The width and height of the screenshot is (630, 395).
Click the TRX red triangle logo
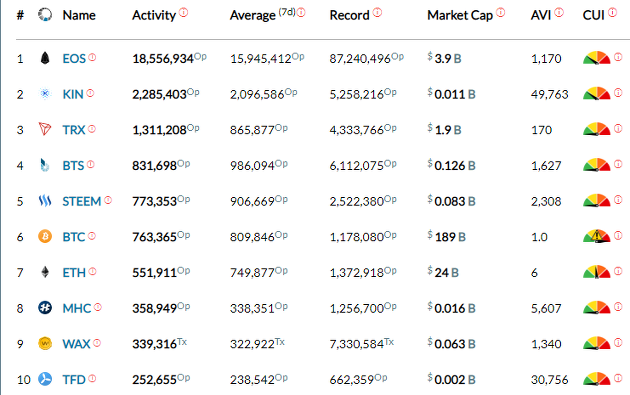(45, 129)
